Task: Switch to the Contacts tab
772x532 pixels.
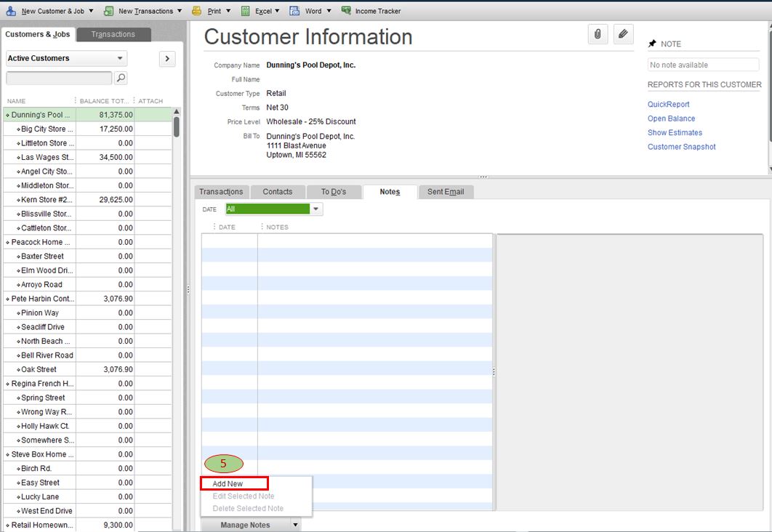Action: [278, 191]
